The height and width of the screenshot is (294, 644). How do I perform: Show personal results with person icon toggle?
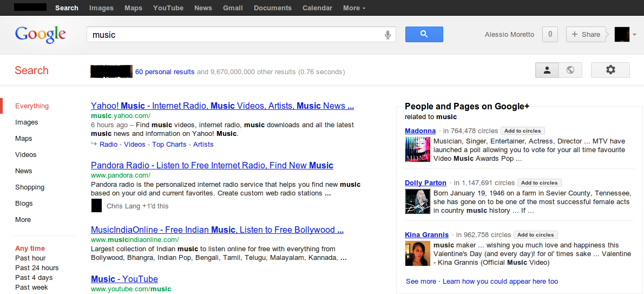(x=547, y=70)
